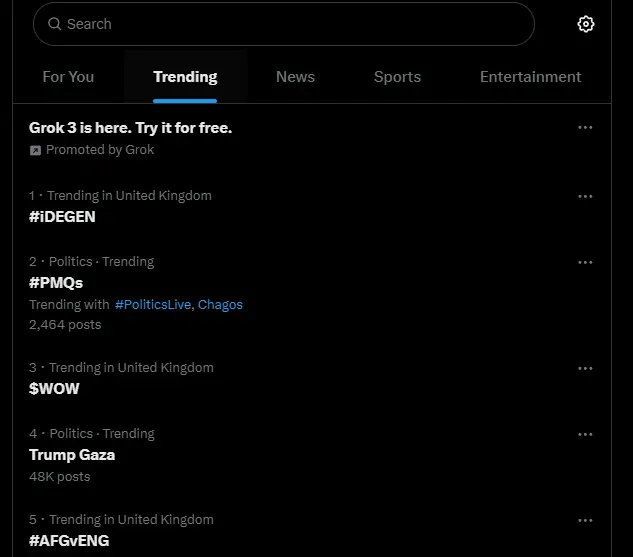Viewport: 633px width, 557px height.
Task: View the Trump Gaza trending topic
Action: [72, 454]
